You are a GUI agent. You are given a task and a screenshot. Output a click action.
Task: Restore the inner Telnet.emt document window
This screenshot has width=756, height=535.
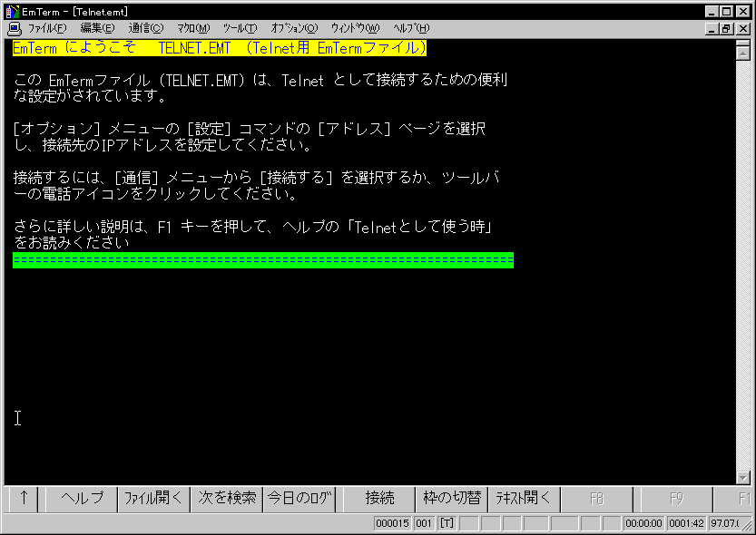click(x=726, y=29)
